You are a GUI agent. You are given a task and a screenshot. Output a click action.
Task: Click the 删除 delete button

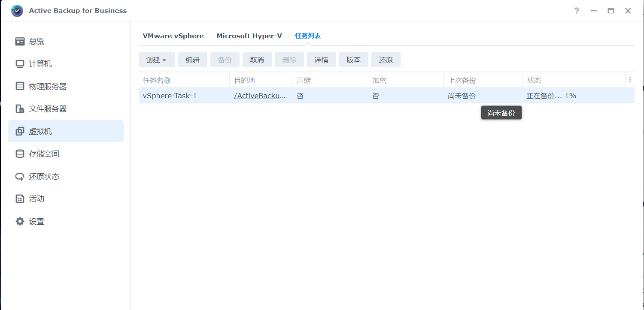(x=289, y=60)
